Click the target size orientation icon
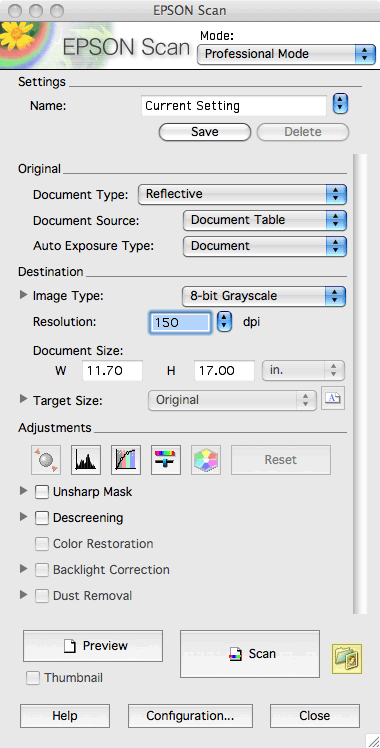380x748 pixels. point(333,399)
